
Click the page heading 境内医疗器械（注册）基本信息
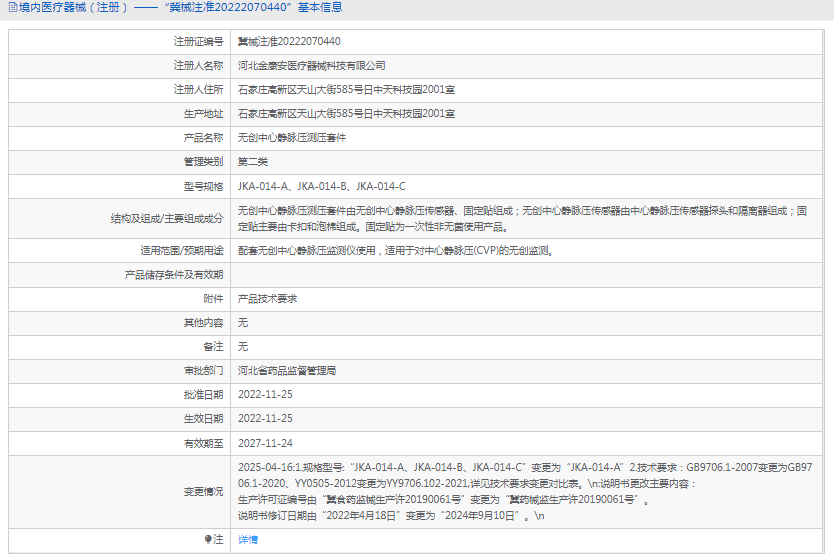pos(180,7)
